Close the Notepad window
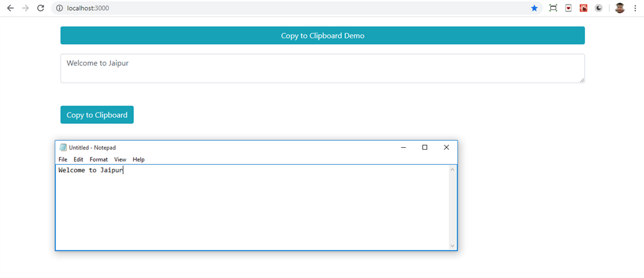644x278 pixels. point(447,147)
